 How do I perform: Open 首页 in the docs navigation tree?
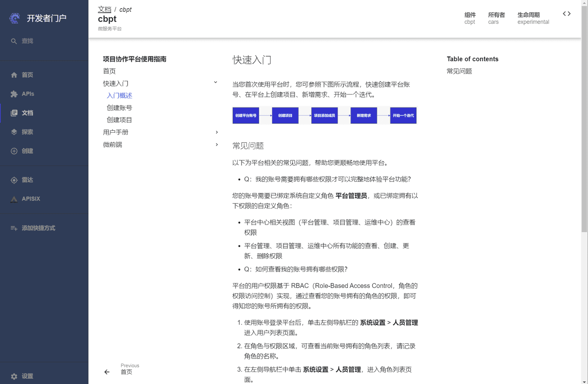pos(109,71)
